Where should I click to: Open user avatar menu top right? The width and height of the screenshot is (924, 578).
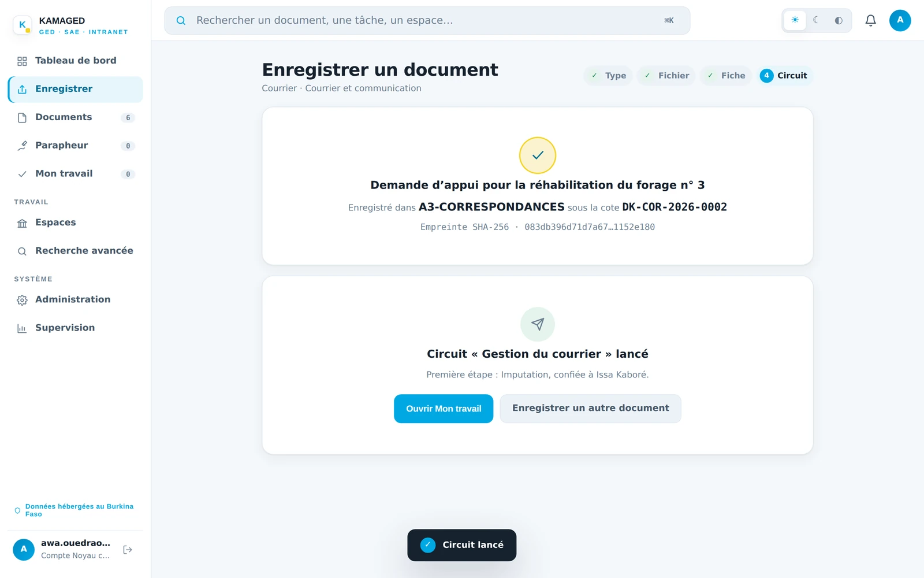900,20
